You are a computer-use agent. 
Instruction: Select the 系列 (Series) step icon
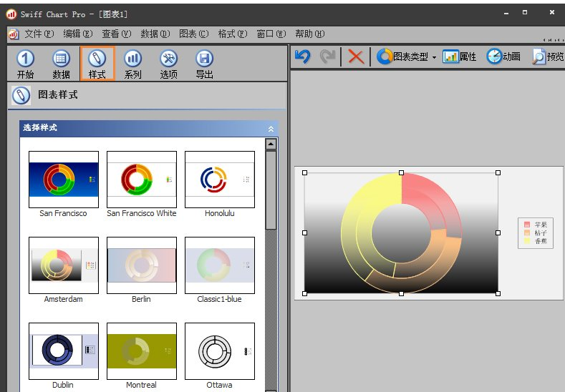pyautogui.click(x=132, y=59)
